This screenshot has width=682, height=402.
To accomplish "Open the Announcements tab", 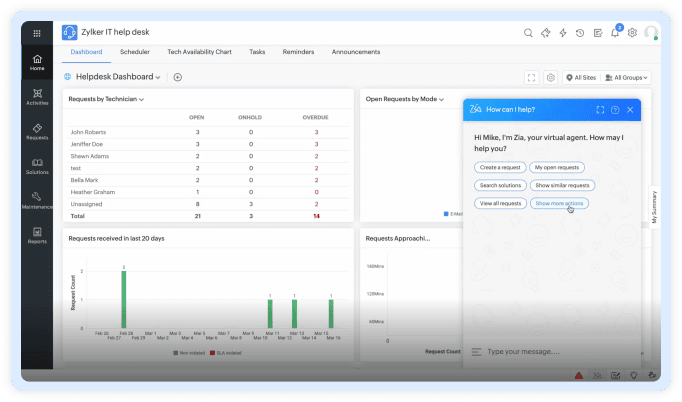I will point(356,52).
